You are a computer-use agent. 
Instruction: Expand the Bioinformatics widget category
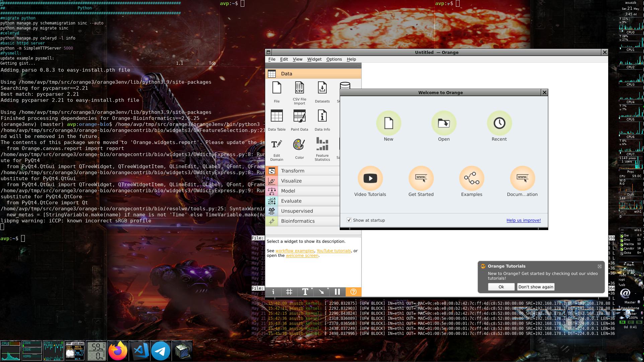(x=298, y=221)
